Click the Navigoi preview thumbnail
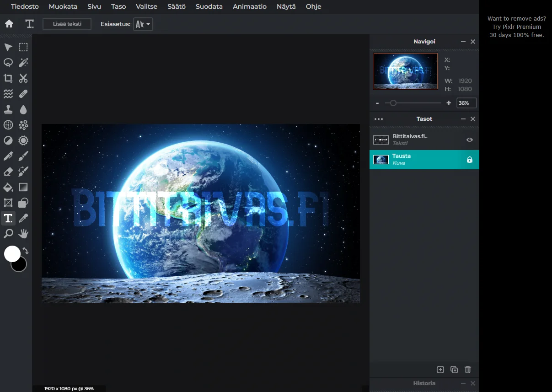This screenshot has width=552, height=392. (x=406, y=71)
